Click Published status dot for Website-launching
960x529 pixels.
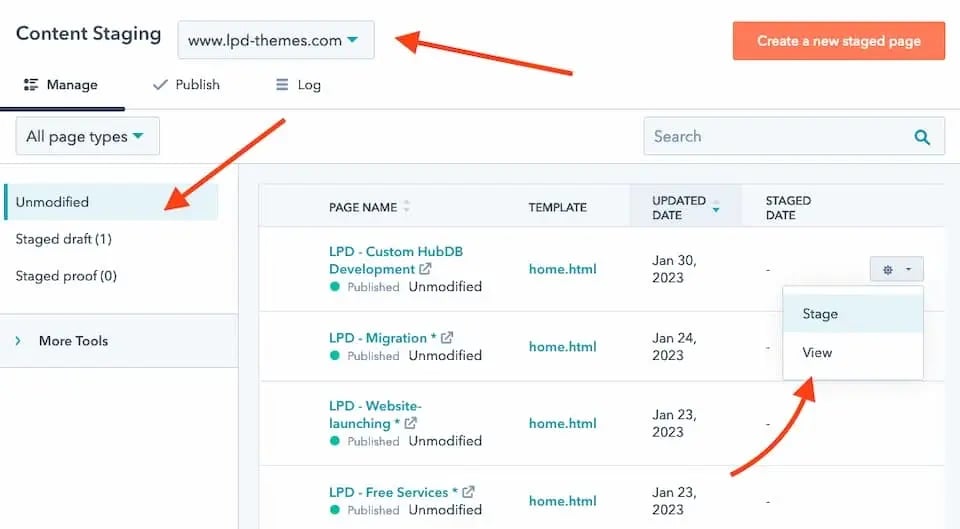point(334,441)
